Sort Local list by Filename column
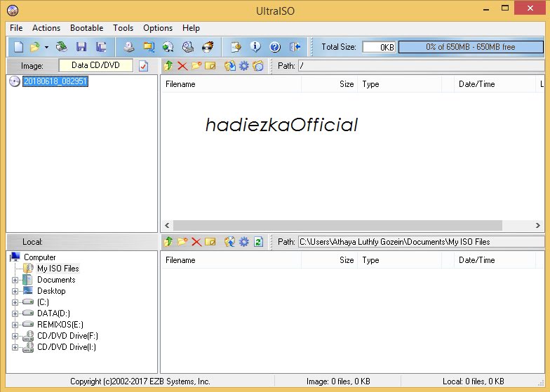 coord(231,260)
